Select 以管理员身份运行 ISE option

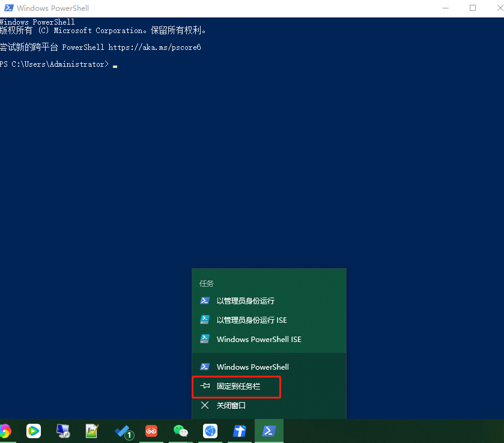[x=252, y=320]
